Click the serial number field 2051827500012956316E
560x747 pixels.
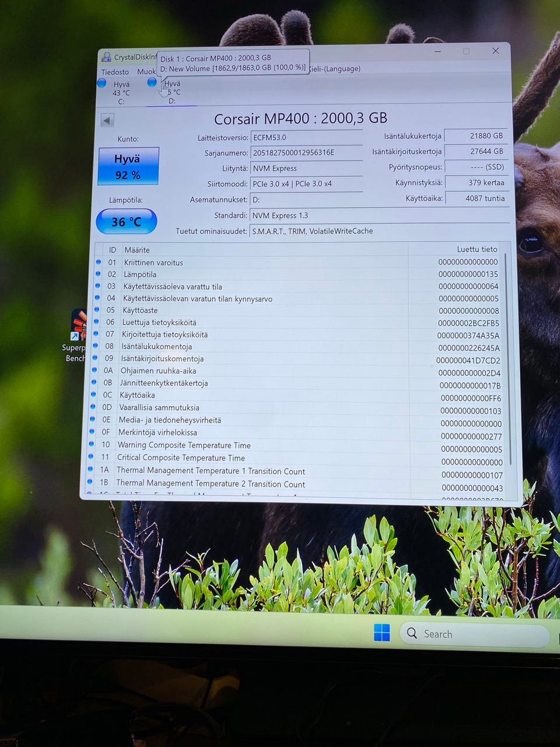306,153
